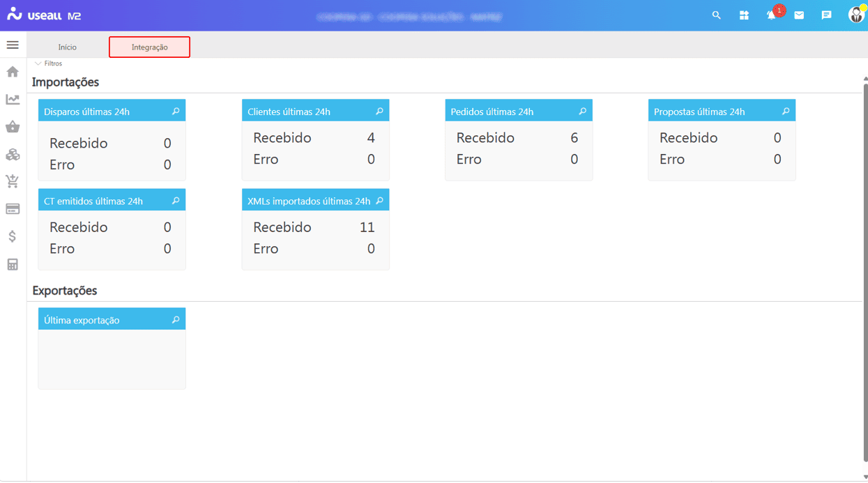The height and width of the screenshot is (483, 868).
Task: Open the chart analytics sidebar icon
Action: (13, 100)
